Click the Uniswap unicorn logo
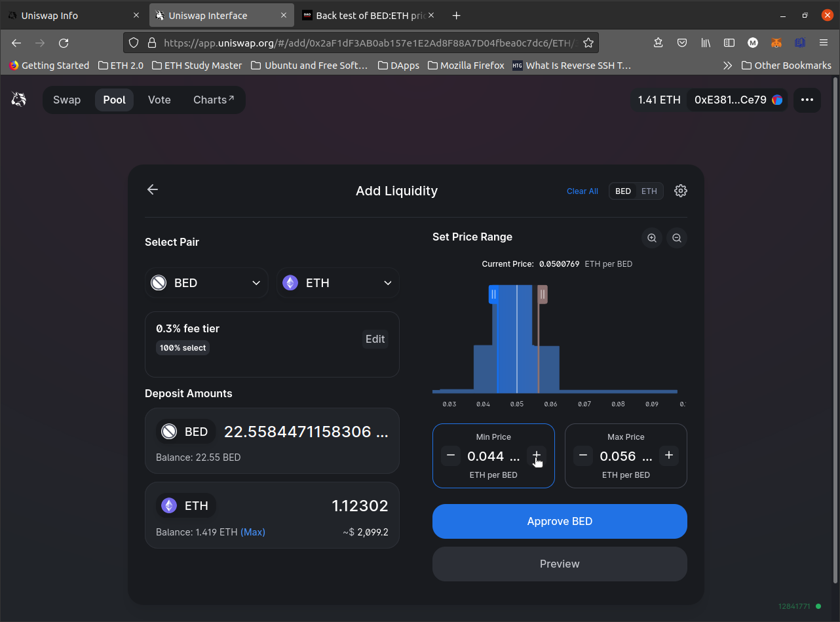 coord(19,100)
